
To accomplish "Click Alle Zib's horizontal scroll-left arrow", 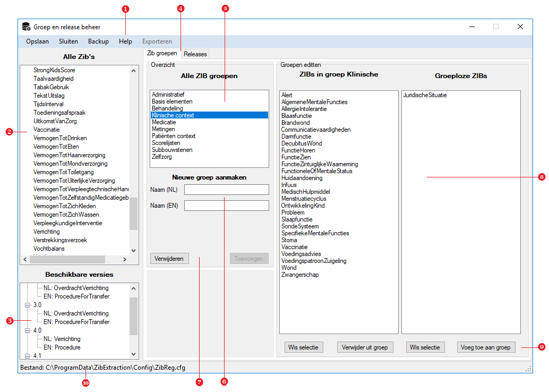I will point(25,259).
